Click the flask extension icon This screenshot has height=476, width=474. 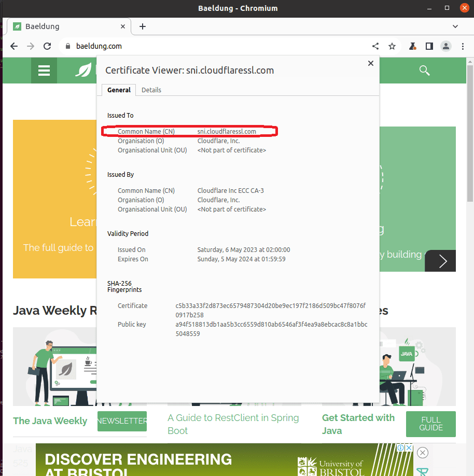412,46
